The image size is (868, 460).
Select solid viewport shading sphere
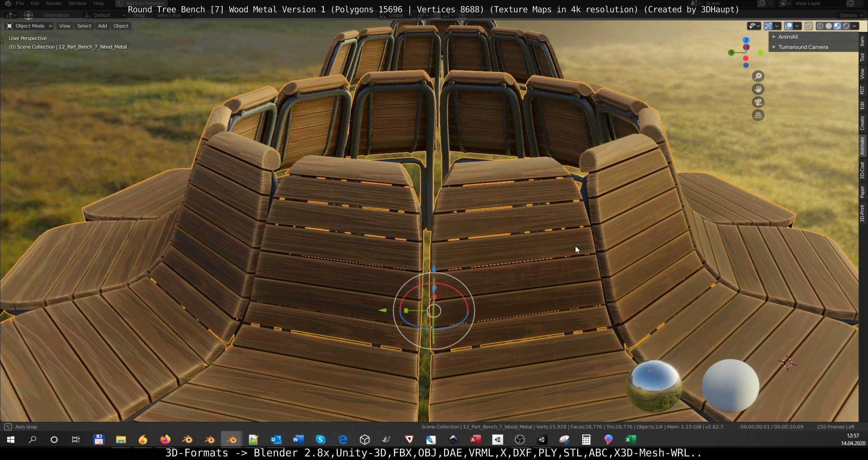[829, 26]
